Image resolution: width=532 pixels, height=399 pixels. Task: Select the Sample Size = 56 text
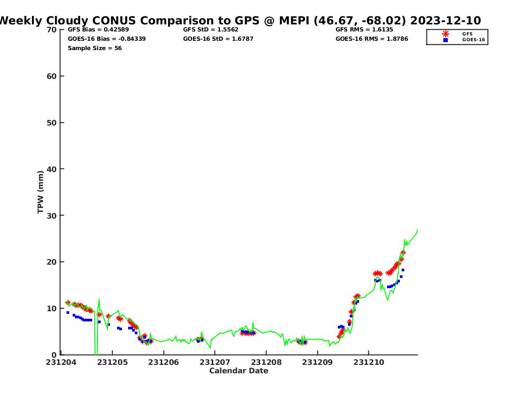(x=94, y=48)
